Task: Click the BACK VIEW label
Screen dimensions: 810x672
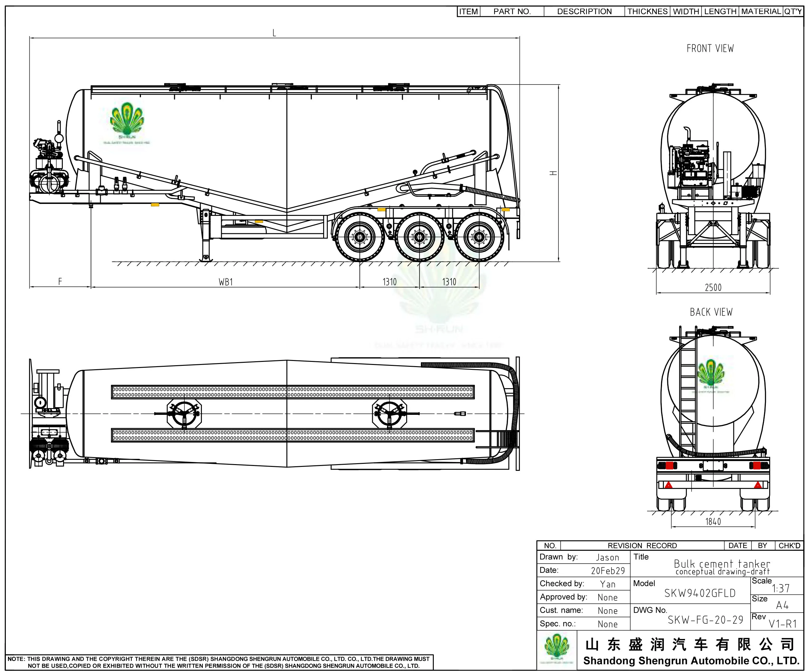Action: (711, 312)
